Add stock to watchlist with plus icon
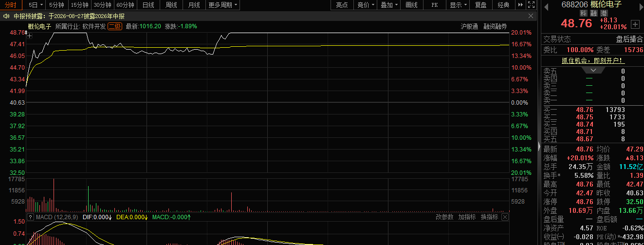The image size is (644, 245). tap(635, 24)
